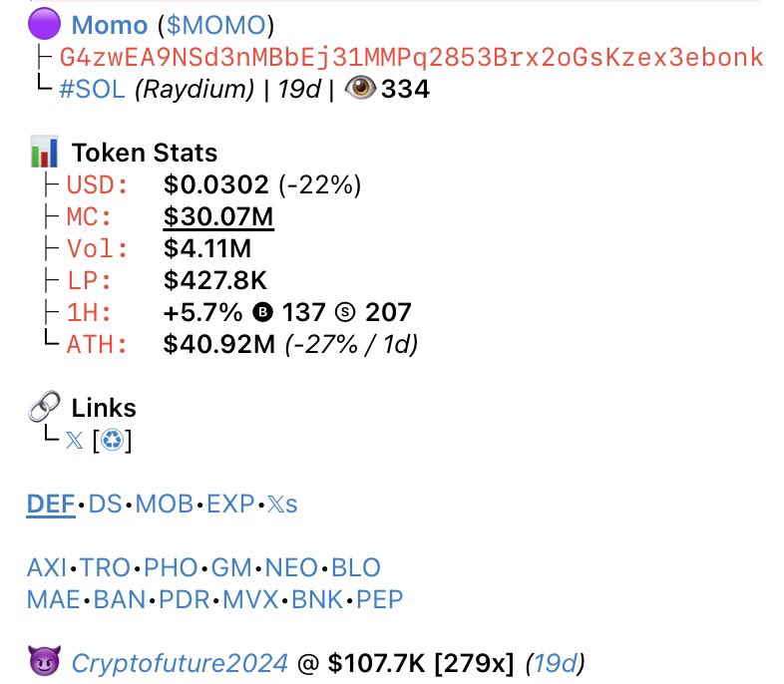Click the recycle symbol in brackets
This screenshot has width=784, height=684.
(x=112, y=440)
